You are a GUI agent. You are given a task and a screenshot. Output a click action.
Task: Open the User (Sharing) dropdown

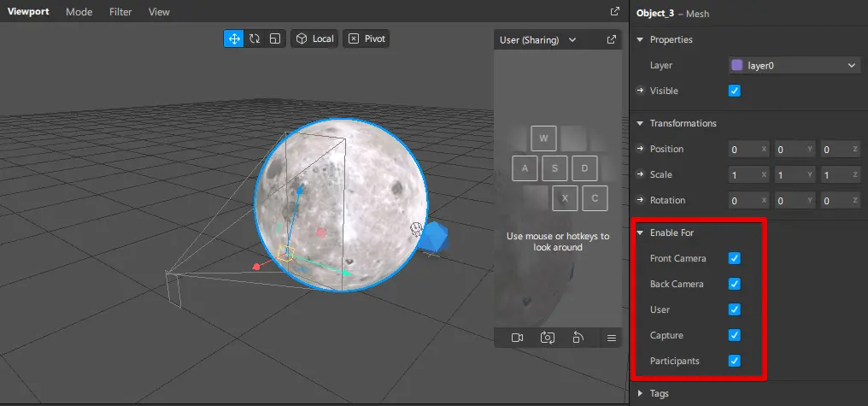coord(537,40)
